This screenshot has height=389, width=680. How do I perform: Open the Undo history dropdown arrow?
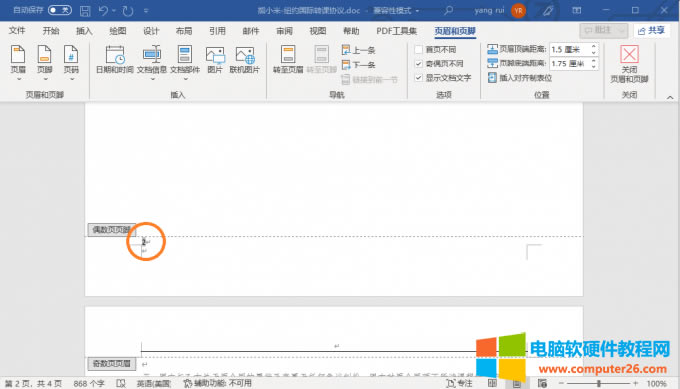click(x=114, y=10)
